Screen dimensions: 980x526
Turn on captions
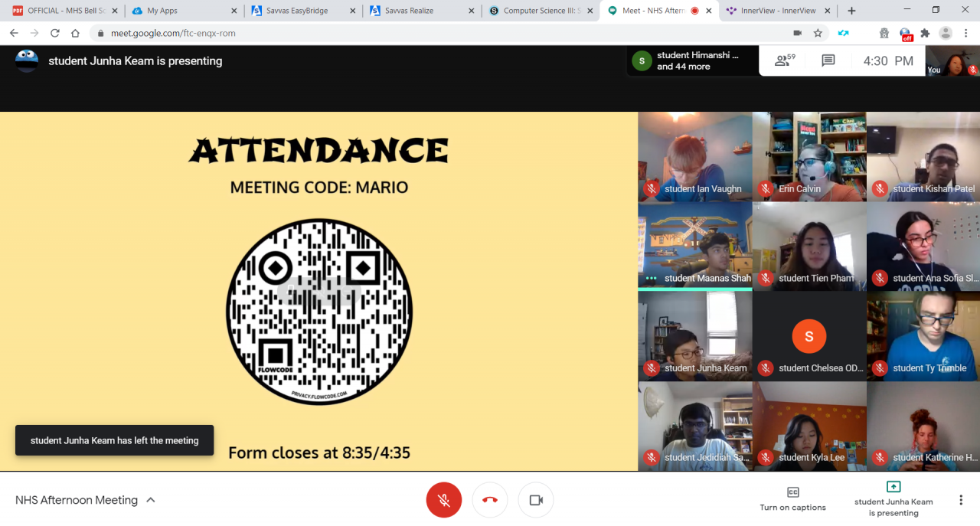point(792,499)
